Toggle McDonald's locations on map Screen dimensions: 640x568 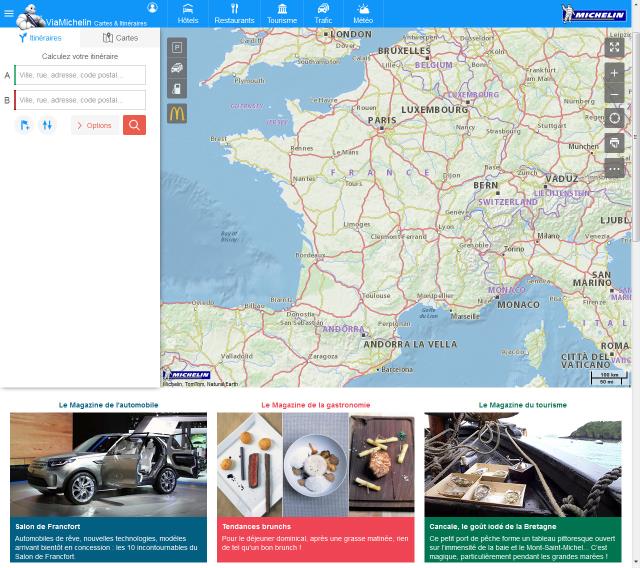[x=177, y=113]
